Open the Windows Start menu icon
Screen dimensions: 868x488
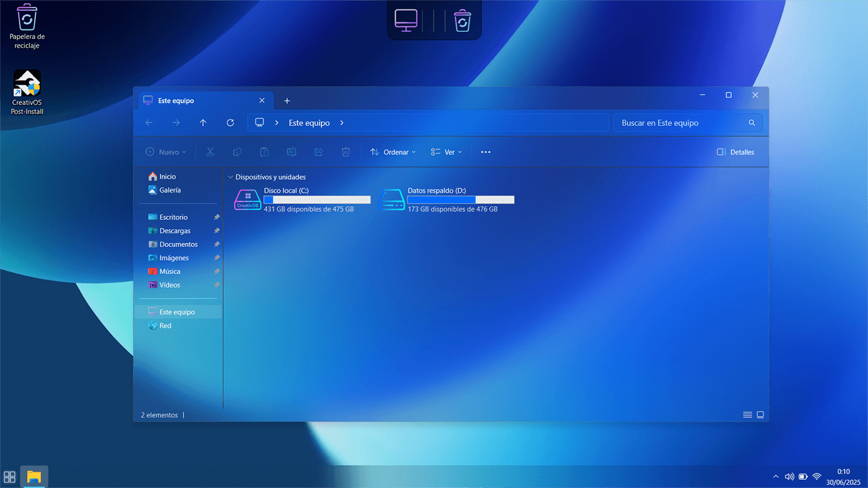click(10, 477)
